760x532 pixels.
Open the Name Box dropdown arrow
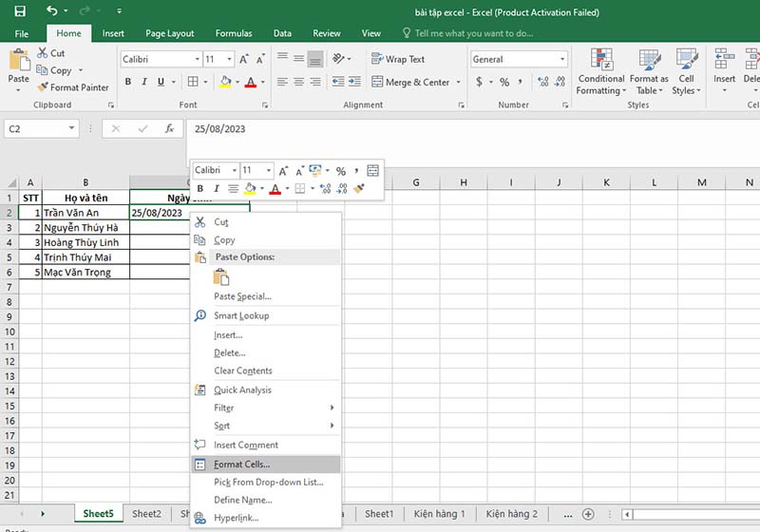(x=71, y=128)
